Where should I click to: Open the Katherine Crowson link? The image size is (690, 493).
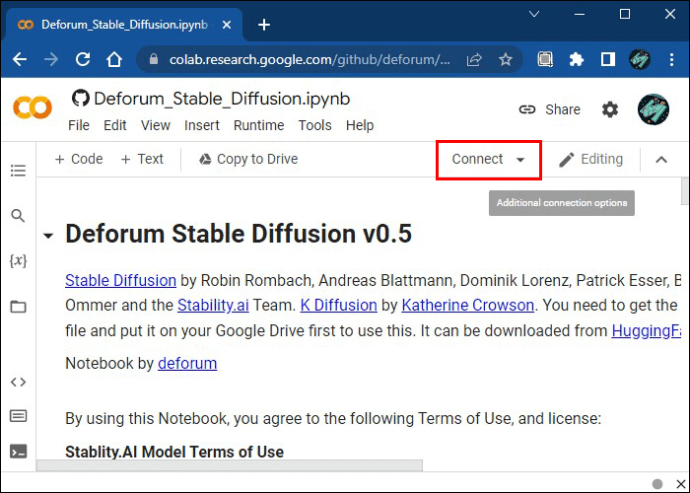pos(468,305)
